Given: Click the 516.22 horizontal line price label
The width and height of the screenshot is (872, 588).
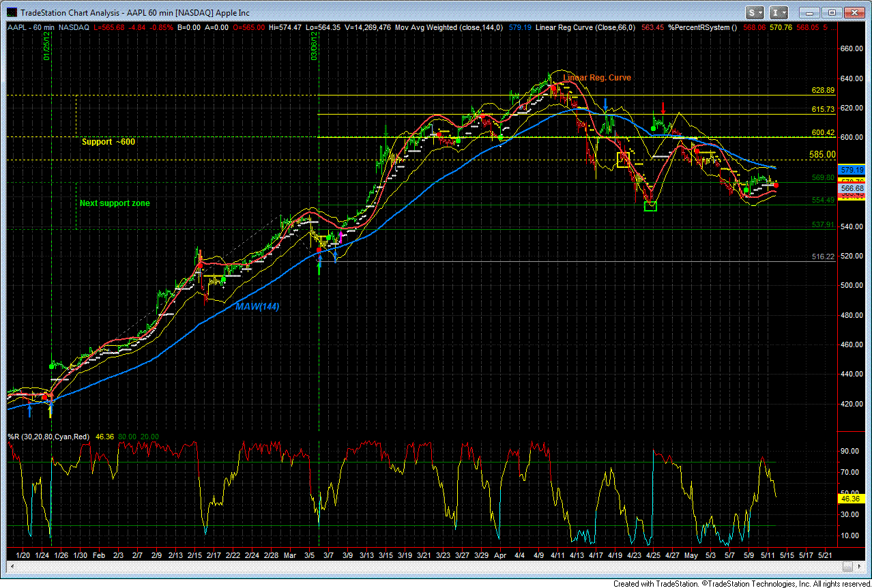Looking at the screenshot, I should pyautogui.click(x=823, y=256).
